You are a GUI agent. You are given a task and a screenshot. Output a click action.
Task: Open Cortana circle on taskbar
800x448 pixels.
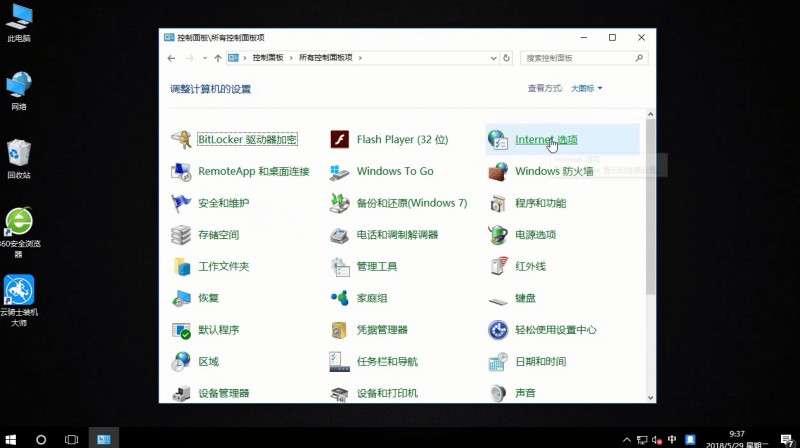[x=41, y=439]
